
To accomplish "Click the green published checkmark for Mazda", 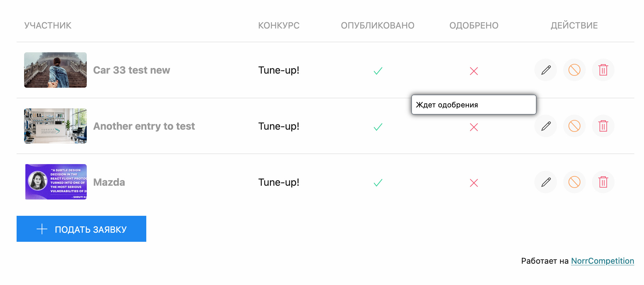I will [x=378, y=183].
